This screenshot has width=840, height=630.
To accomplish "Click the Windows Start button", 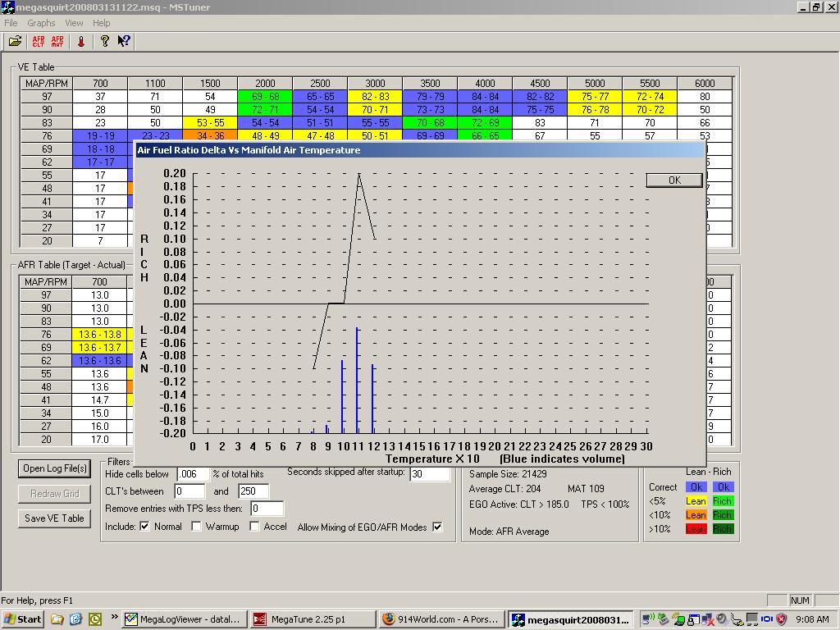I will tap(22, 619).
